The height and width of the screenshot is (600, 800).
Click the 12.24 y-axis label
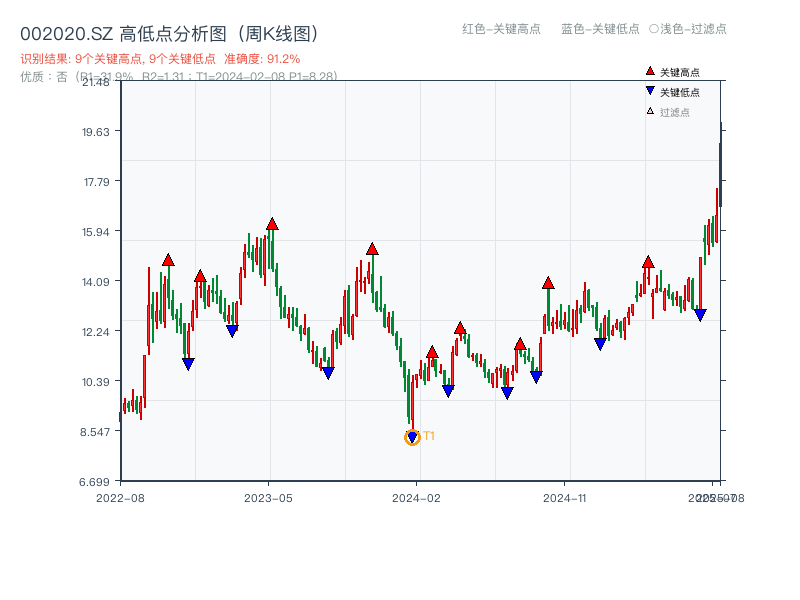(96, 332)
